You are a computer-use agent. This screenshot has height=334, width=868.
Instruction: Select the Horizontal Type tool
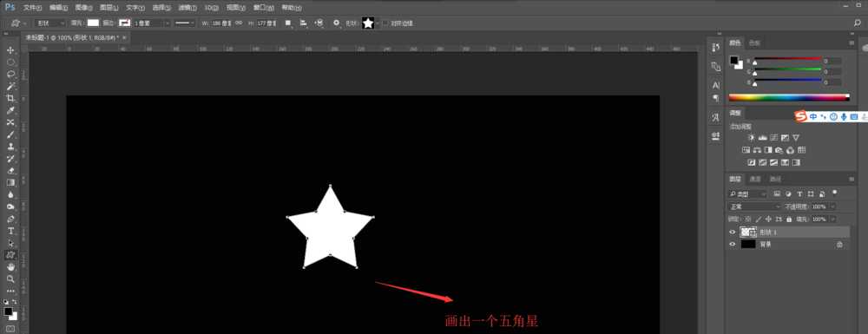[10, 231]
